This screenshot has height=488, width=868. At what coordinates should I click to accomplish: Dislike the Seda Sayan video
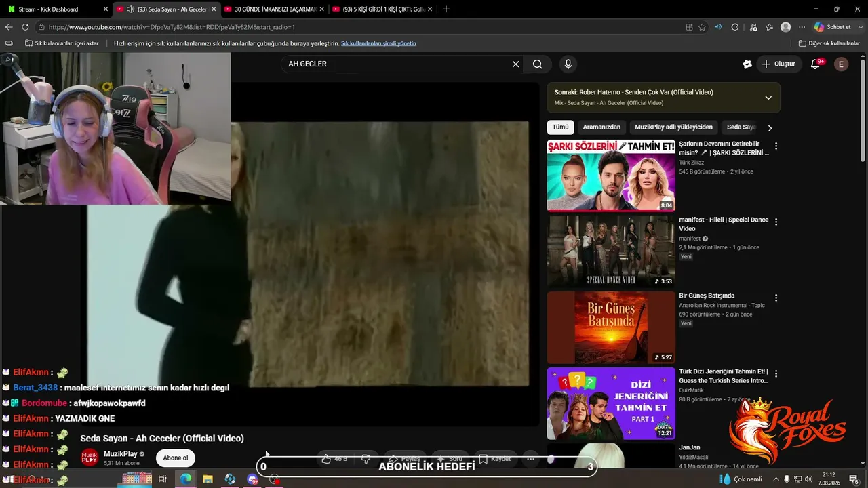click(x=366, y=459)
